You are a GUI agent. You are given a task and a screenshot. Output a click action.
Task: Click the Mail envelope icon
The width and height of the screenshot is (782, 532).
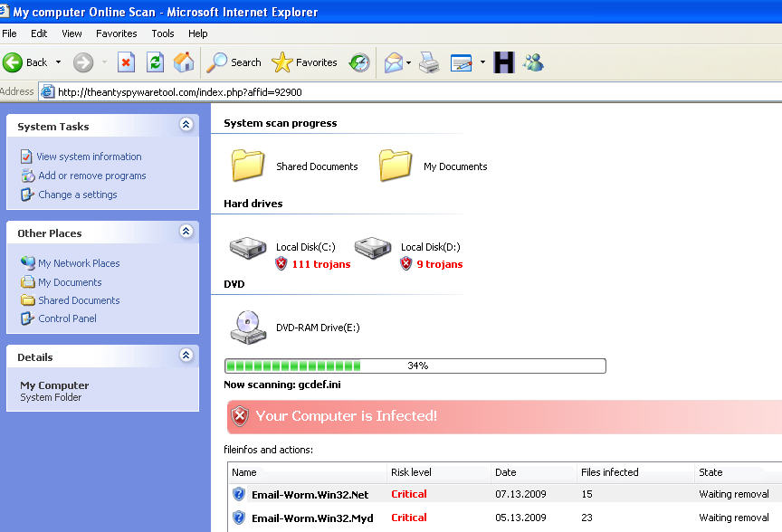(x=394, y=62)
